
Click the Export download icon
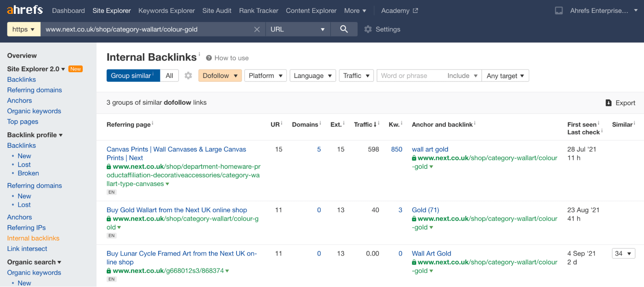(x=608, y=103)
